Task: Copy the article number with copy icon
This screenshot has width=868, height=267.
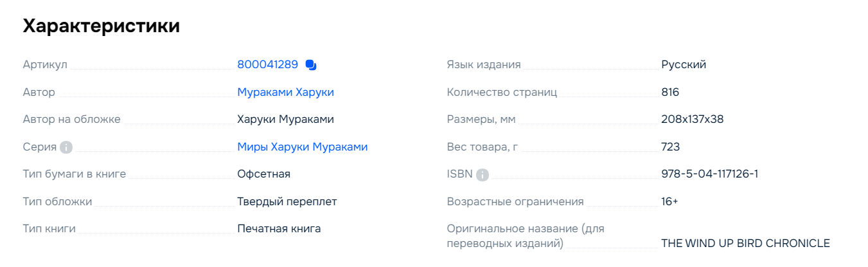Action: click(311, 65)
